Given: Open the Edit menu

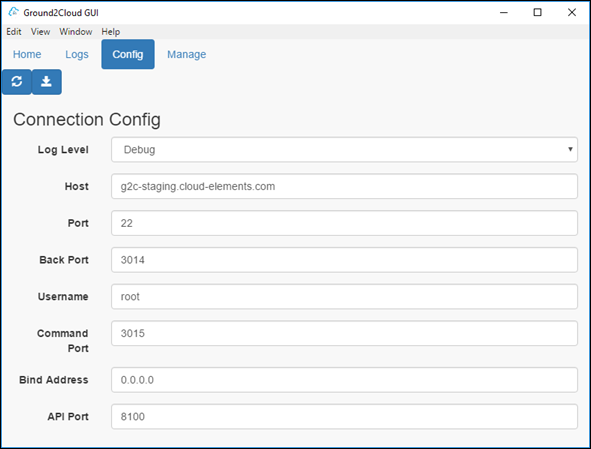Looking at the screenshot, I should click(x=14, y=32).
